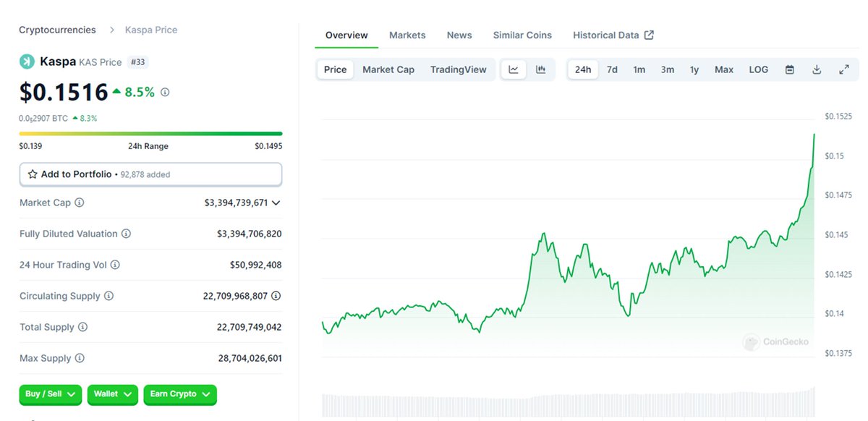The height and width of the screenshot is (421, 868).
Task: Click the 28,704,026,601 max supply value
Action: pyautogui.click(x=250, y=358)
